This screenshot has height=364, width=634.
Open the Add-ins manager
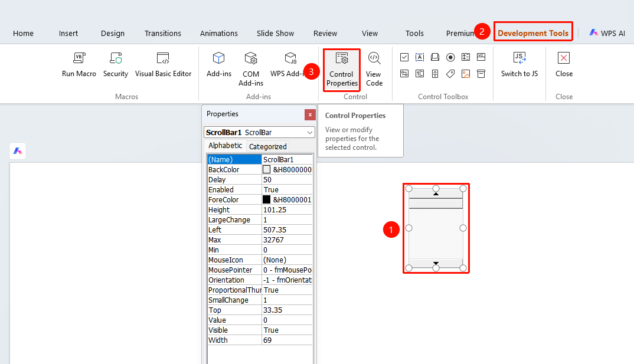tap(219, 65)
